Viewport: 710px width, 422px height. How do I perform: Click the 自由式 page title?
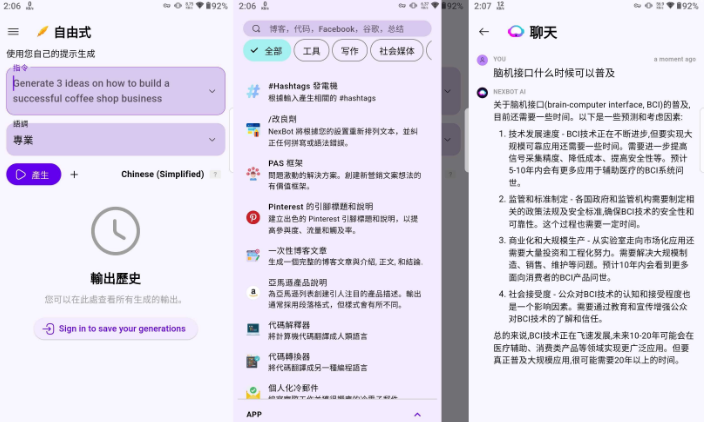pos(72,32)
